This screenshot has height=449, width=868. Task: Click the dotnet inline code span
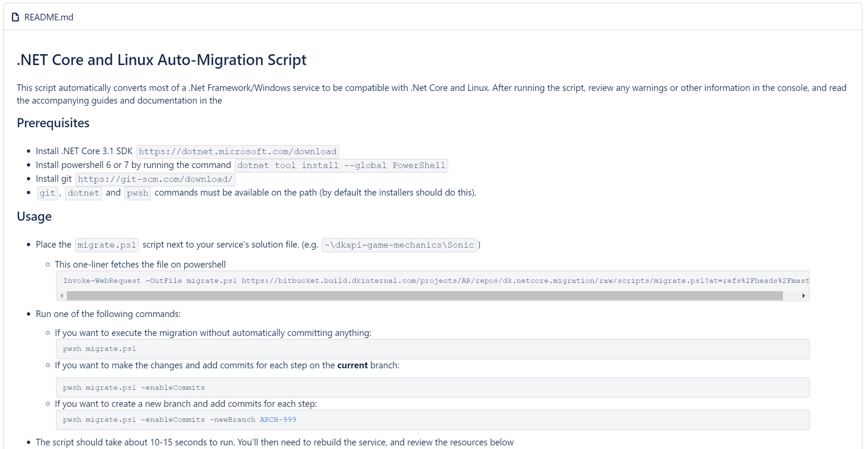[x=83, y=193]
